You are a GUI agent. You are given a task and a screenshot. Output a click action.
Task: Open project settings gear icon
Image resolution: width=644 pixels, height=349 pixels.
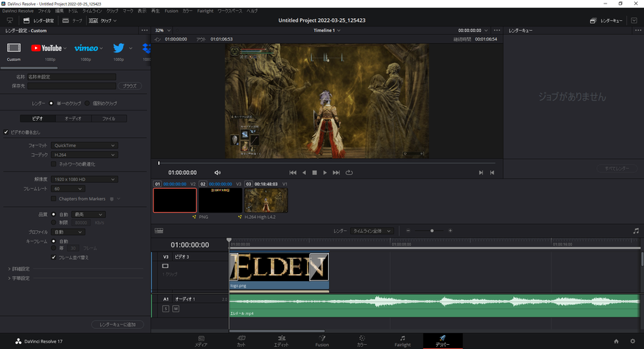pos(633,341)
